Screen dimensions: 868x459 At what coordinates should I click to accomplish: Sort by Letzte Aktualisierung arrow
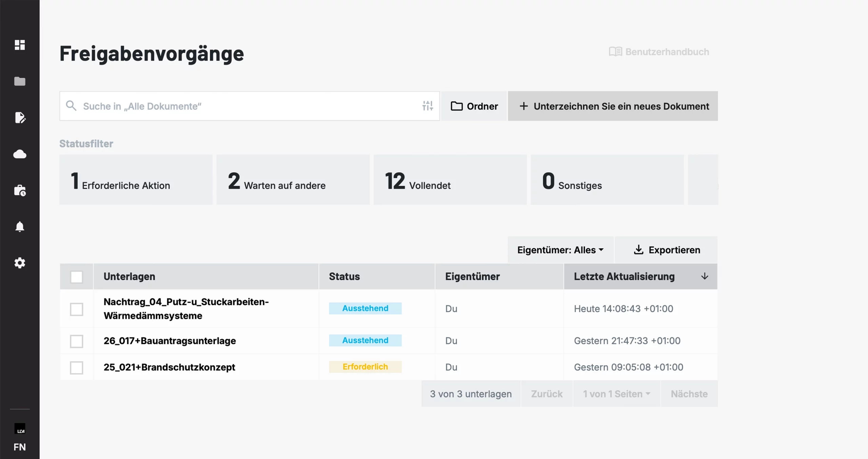(x=705, y=276)
